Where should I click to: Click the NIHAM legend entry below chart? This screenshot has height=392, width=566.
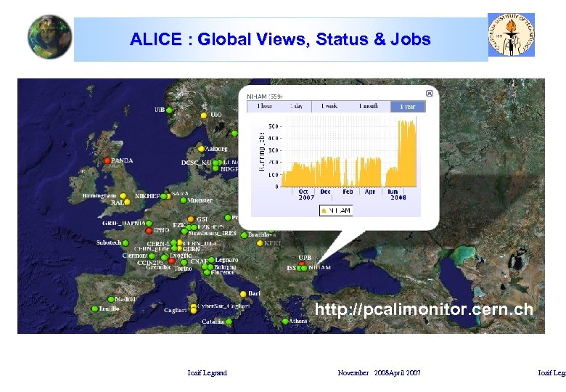[336, 211]
